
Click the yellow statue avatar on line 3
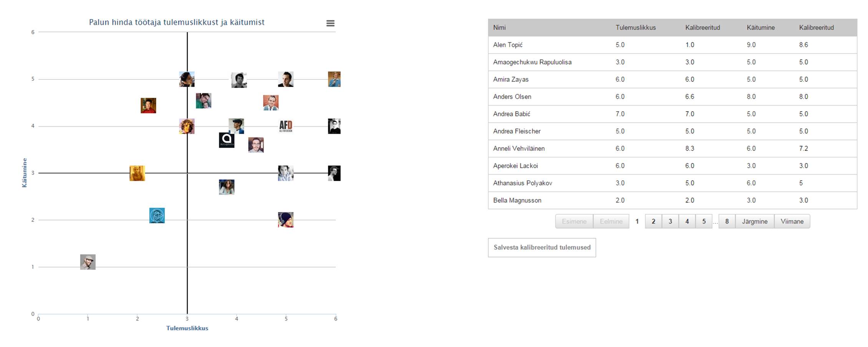pyautogui.click(x=137, y=173)
